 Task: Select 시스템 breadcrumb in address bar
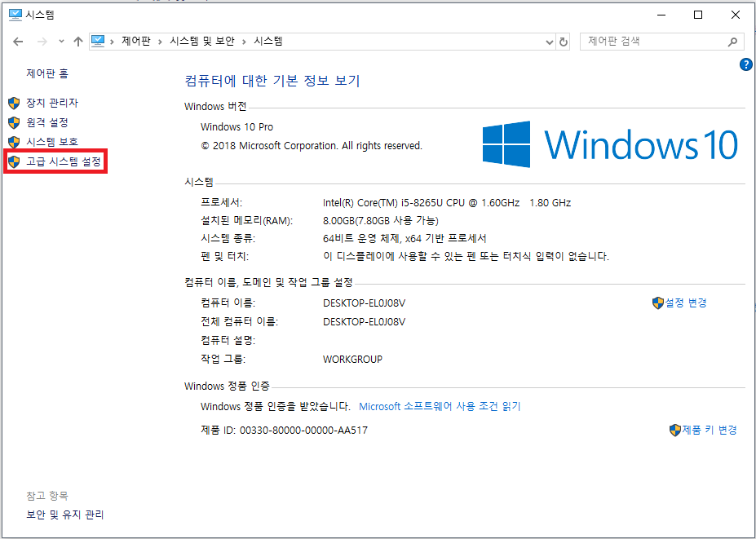click(268, 42)
